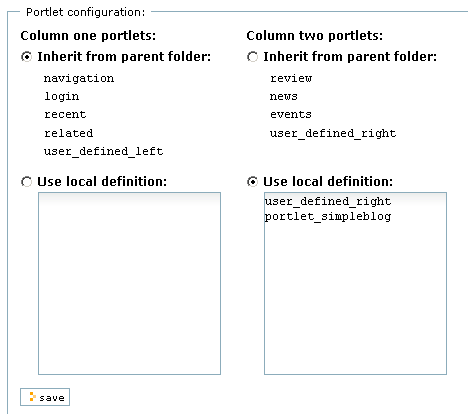Viewport: 468px width, 414px height.
Task: Click 'portlet_simpleblog' line in text area
Action: coord(328,217)
